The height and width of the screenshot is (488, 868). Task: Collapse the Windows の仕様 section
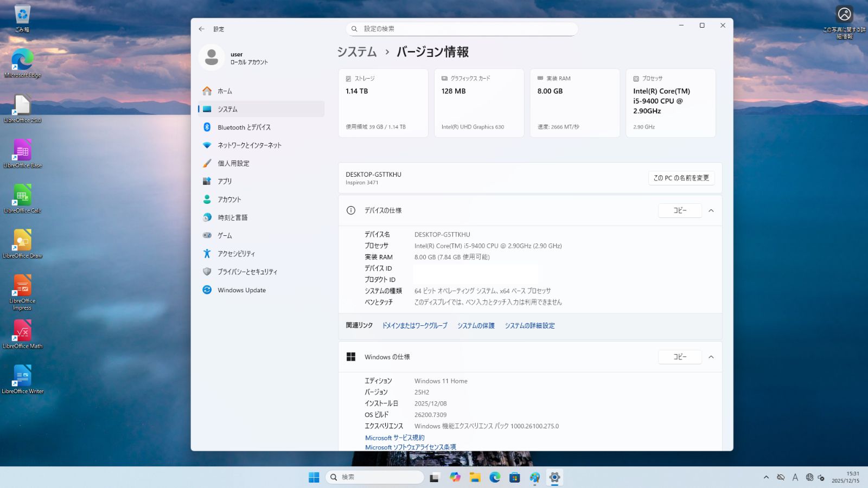[x=711, y=357]
